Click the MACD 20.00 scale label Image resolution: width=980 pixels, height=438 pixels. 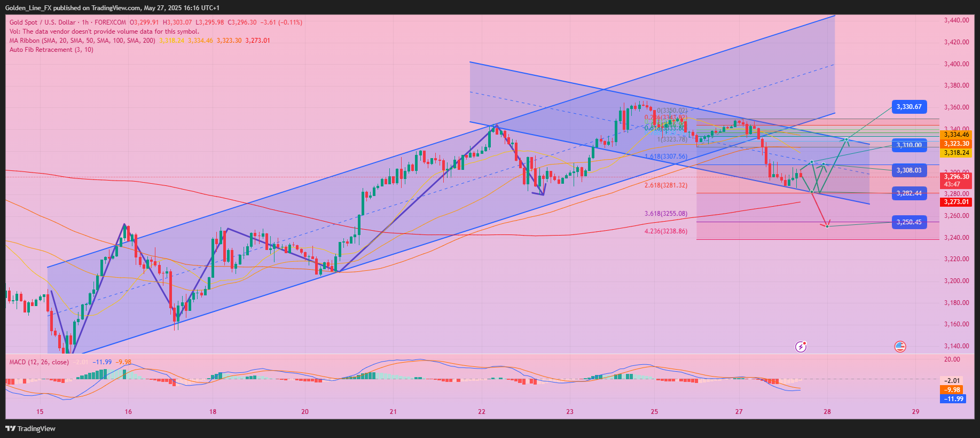coord(952,359)
